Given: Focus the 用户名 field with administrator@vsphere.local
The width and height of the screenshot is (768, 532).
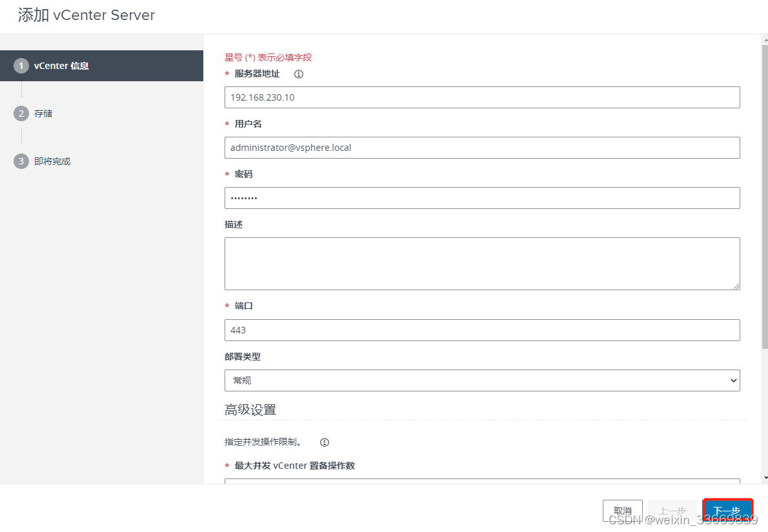Looking at the screenshot, I should [x=482, y=148].
